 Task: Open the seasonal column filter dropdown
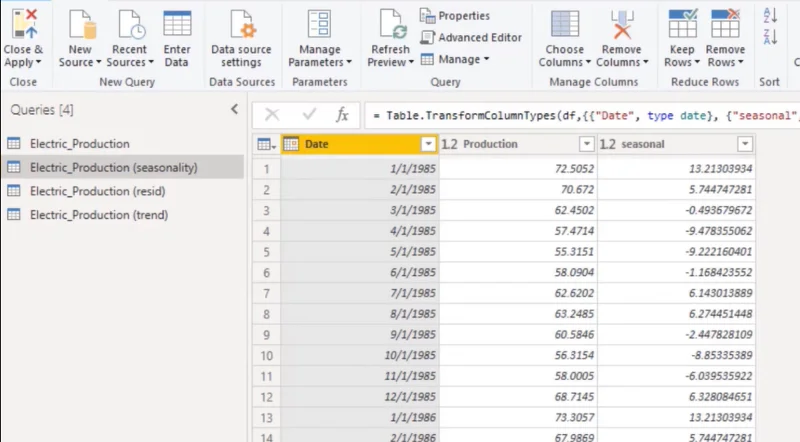pyautogui.click(x=745, y=144)
